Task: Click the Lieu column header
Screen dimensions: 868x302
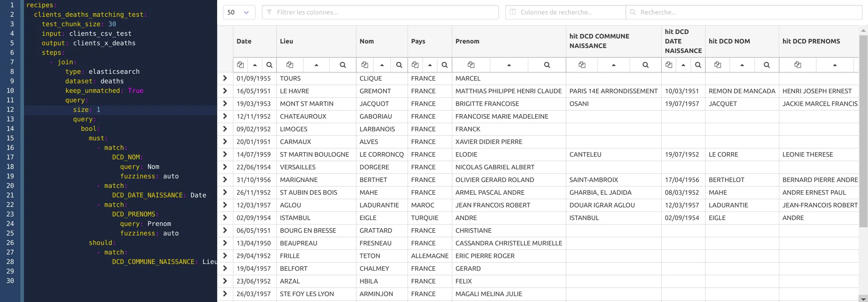Action: [x=286, y=41]
